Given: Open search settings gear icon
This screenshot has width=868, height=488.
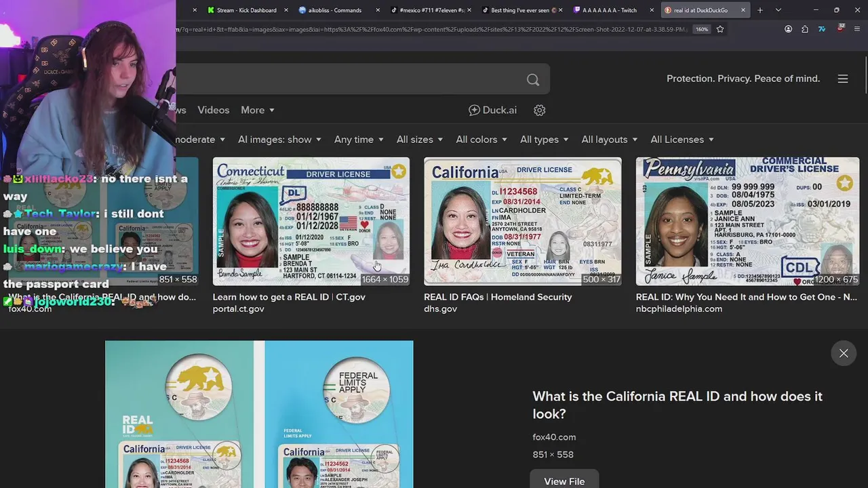Looking at the screenshot, I should 540,110.
